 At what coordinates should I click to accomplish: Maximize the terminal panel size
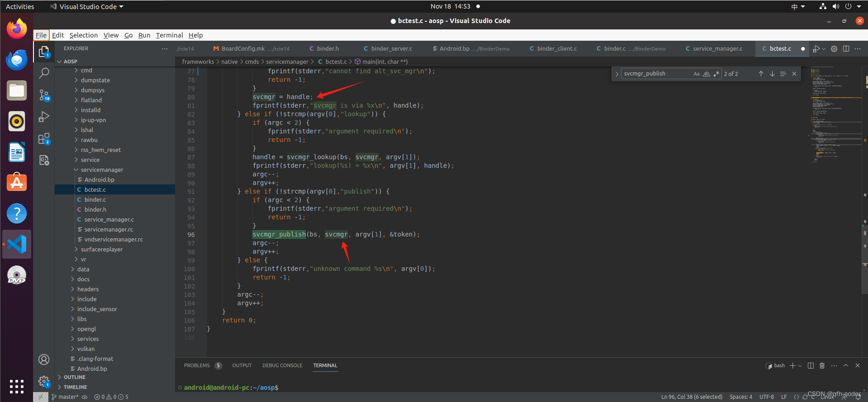click(x=846, y=365)
